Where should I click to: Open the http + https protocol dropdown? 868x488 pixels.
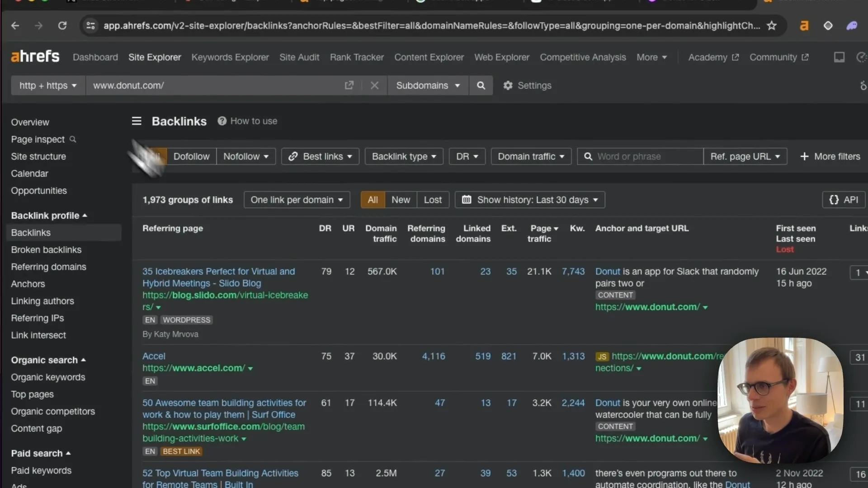point(48,85)
